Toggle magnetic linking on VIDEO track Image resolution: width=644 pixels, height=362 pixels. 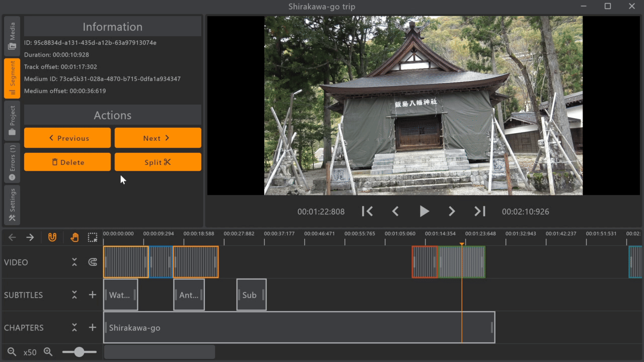tap(93, 262)
